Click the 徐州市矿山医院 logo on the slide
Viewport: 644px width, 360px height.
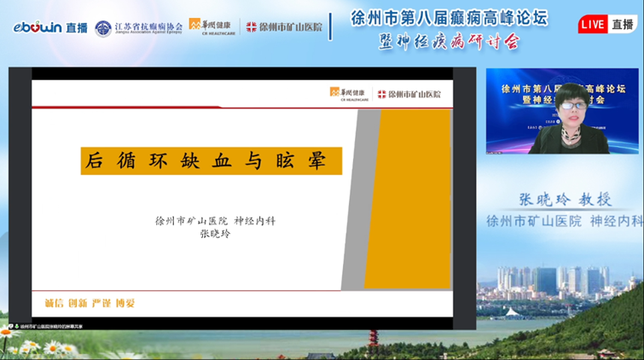pos(410,94)
